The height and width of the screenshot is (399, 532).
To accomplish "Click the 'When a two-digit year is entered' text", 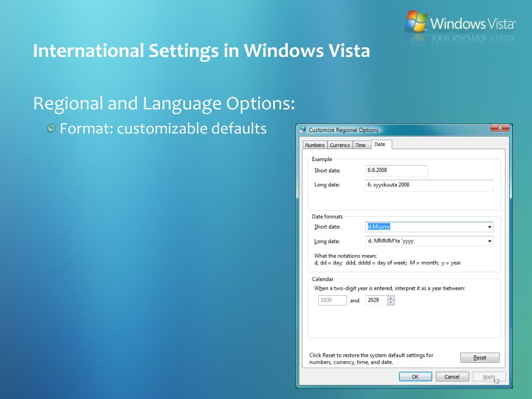I will click(390, 288).
